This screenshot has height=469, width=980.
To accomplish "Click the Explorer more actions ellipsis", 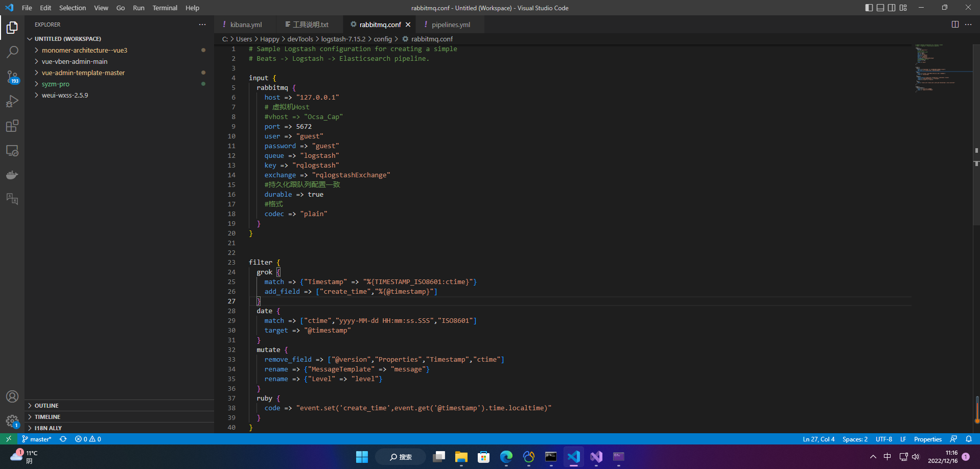I will pyautogui.click(x=202, y=25).
